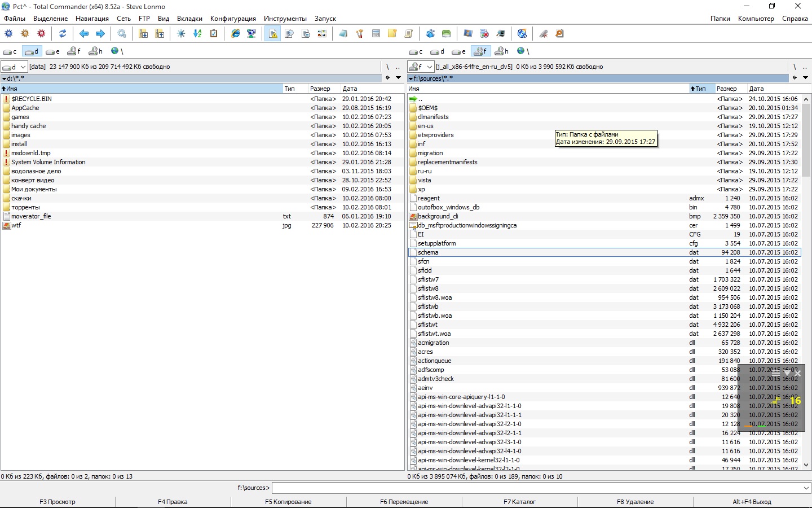Switch the right panel to drive h

coord(501,51)
